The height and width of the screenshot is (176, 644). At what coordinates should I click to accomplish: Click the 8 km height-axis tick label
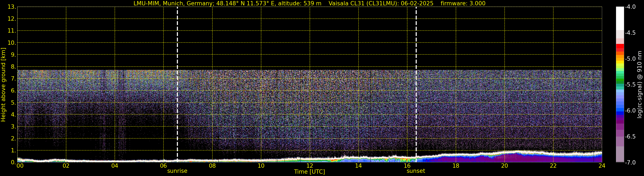click(x=13, y=67)
